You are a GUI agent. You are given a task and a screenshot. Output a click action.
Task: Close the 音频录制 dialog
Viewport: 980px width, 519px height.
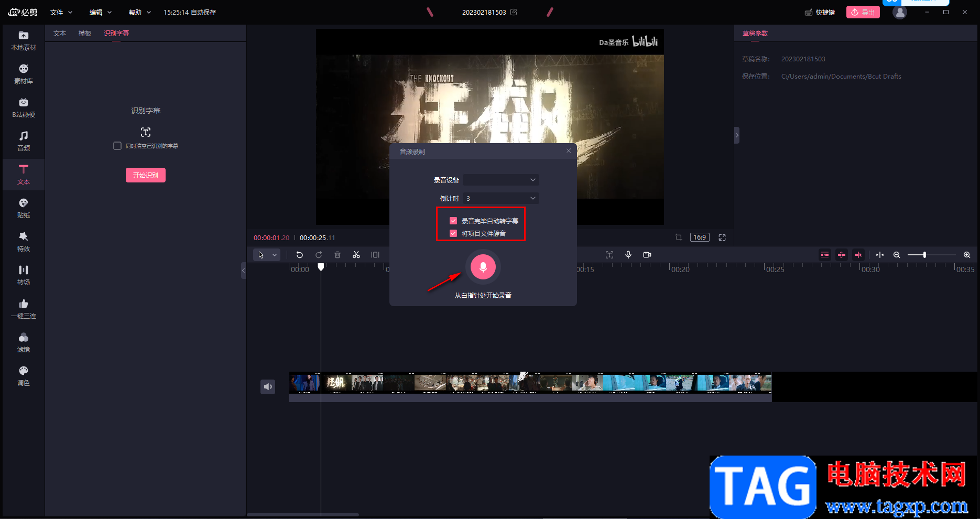pyautogui.click(x=569, y=151)
